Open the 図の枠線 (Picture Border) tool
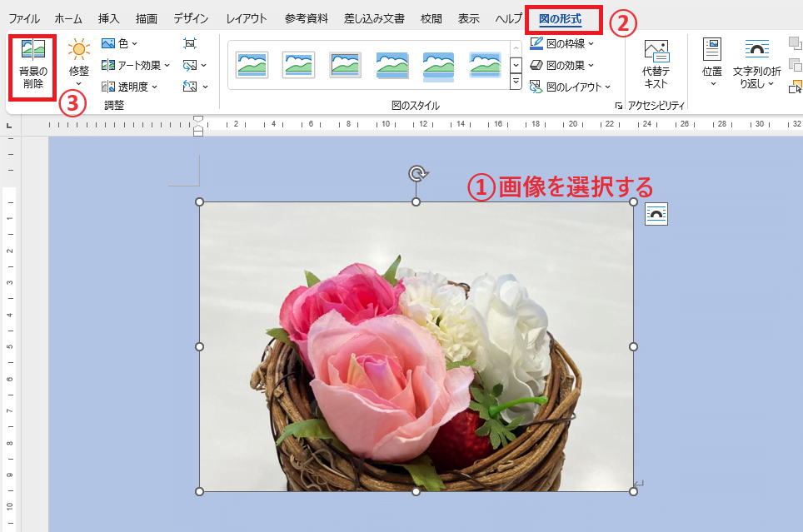 pos(564,43)
